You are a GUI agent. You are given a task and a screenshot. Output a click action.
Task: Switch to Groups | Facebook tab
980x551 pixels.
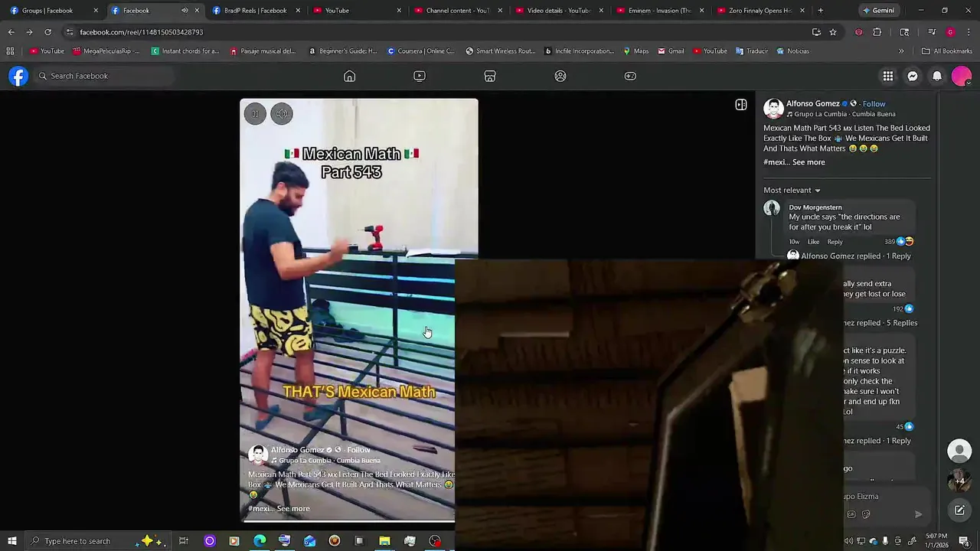(x=54, y=11)
